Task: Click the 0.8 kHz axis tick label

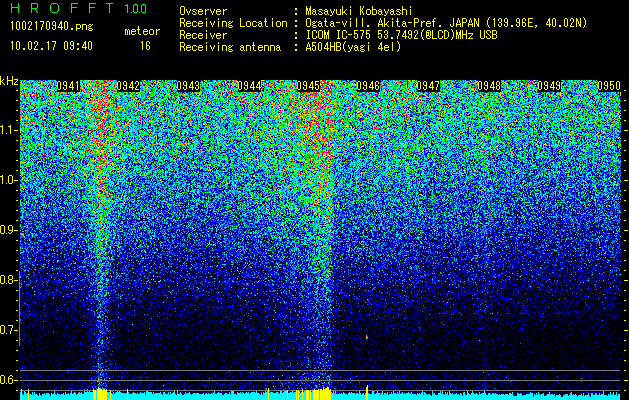Action: 7,280
